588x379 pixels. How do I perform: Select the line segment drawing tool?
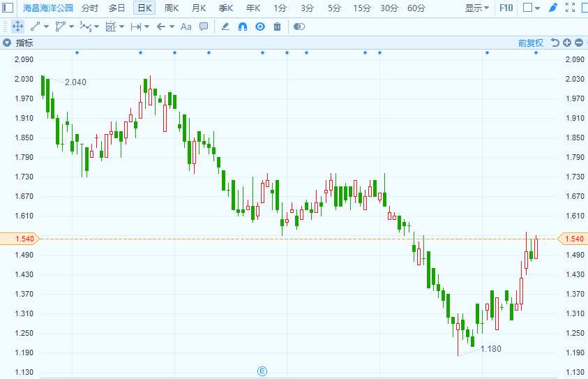pos(36,27)
